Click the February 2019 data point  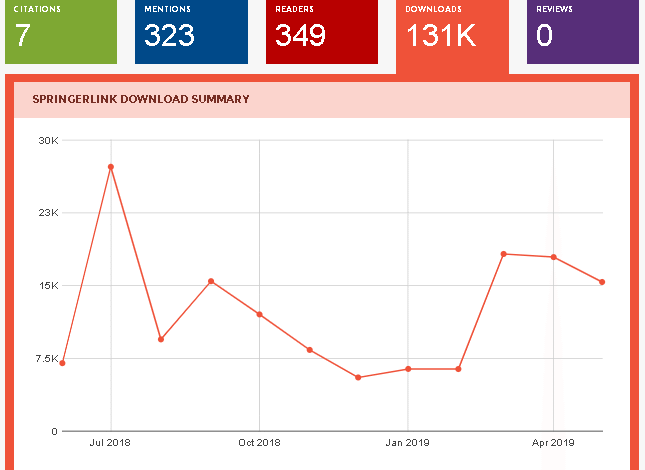(x=458, y=369)
